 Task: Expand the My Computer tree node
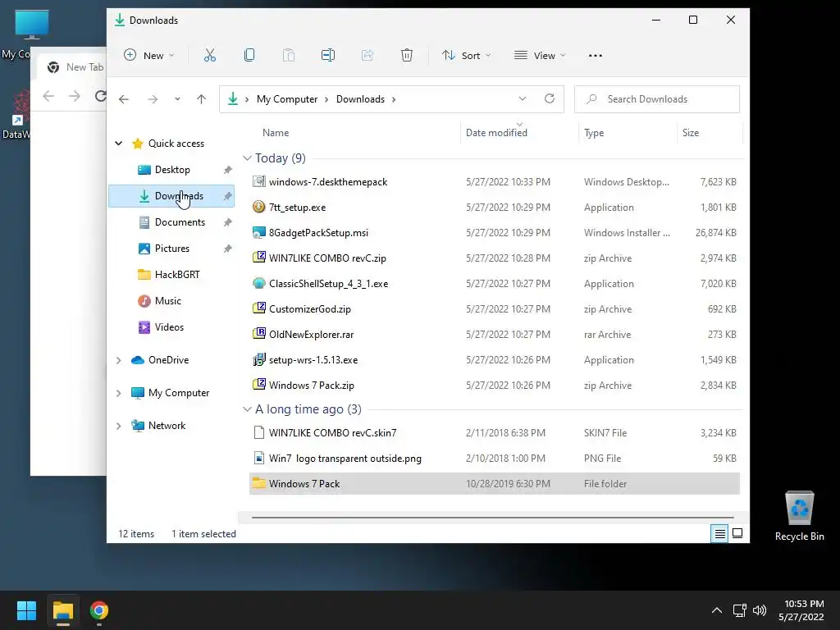pyautogui.click(x=118, y=393)
